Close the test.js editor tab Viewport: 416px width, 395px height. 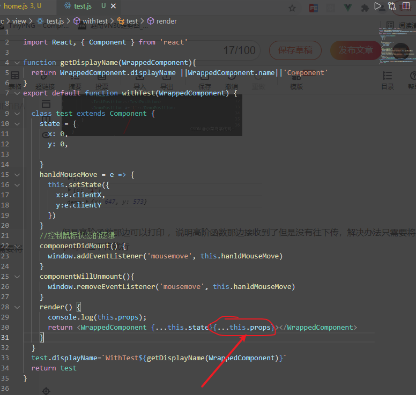(x=113, y=6)
